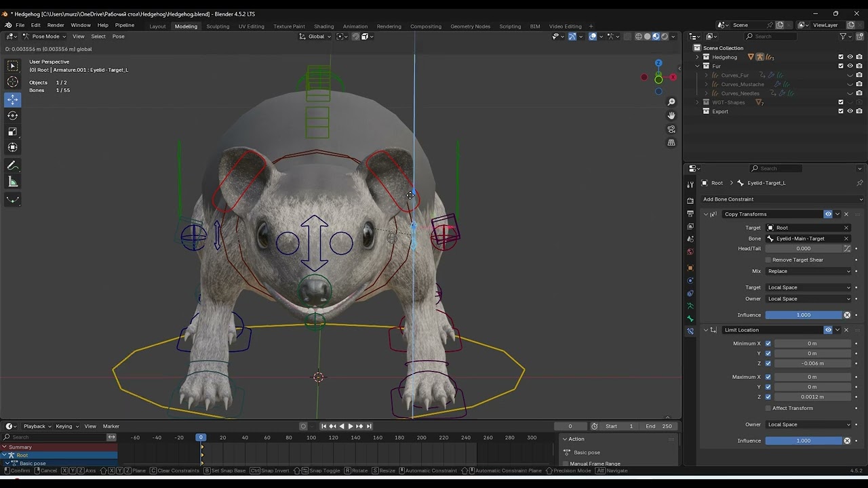This screenshot has width=868, height=488.
Task: Select the Select Box tool
Action: click(13, 66)
